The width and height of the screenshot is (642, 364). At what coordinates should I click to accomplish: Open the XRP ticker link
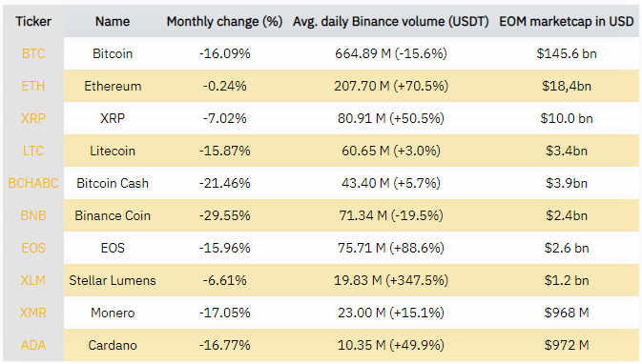click(x=33, y=118)
